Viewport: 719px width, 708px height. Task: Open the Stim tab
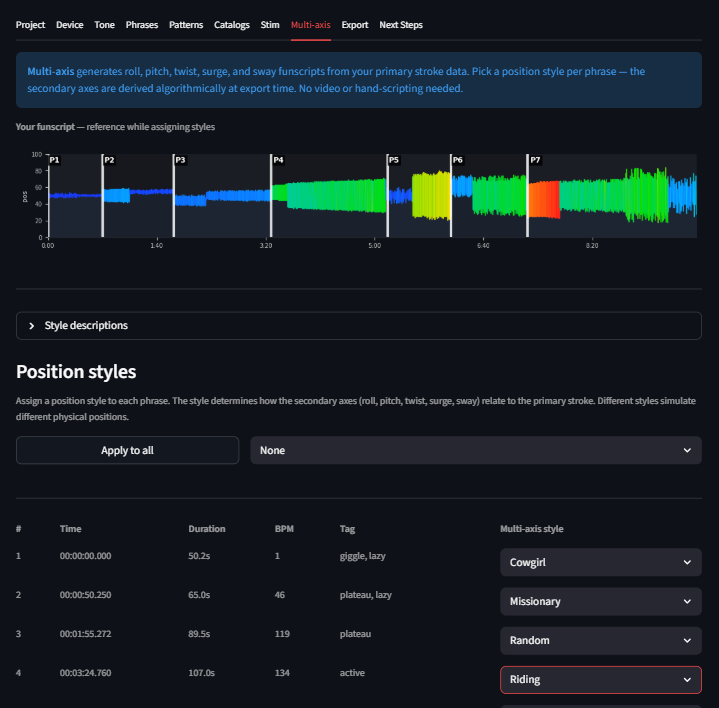point(270,25)
